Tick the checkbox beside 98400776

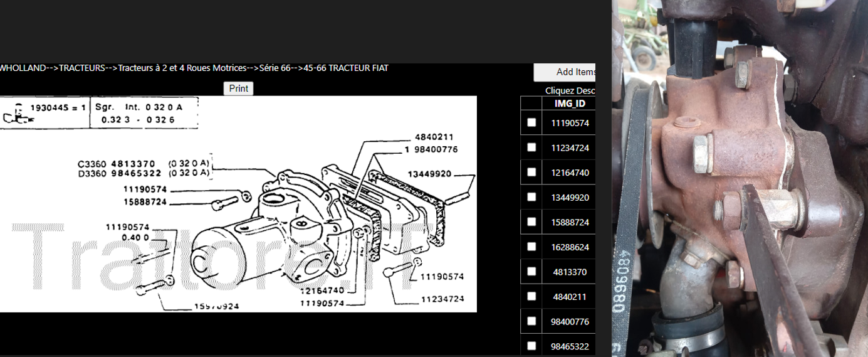click(x=531, y=321)
